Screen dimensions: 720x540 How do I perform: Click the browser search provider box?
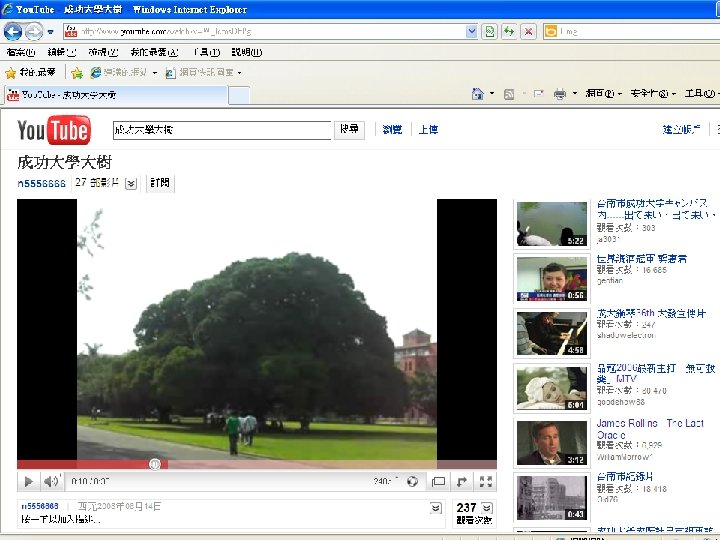631,32
